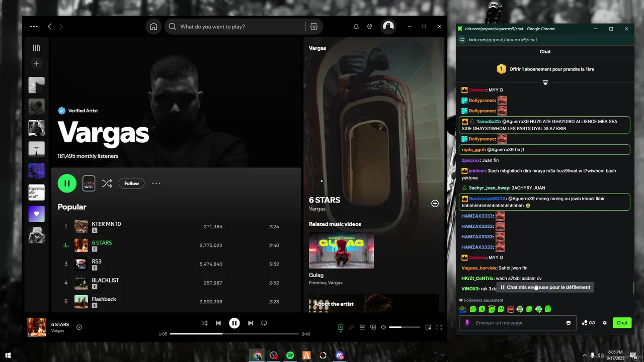
Task: Expand Your Library sidebar
Action: coord(36,48)
